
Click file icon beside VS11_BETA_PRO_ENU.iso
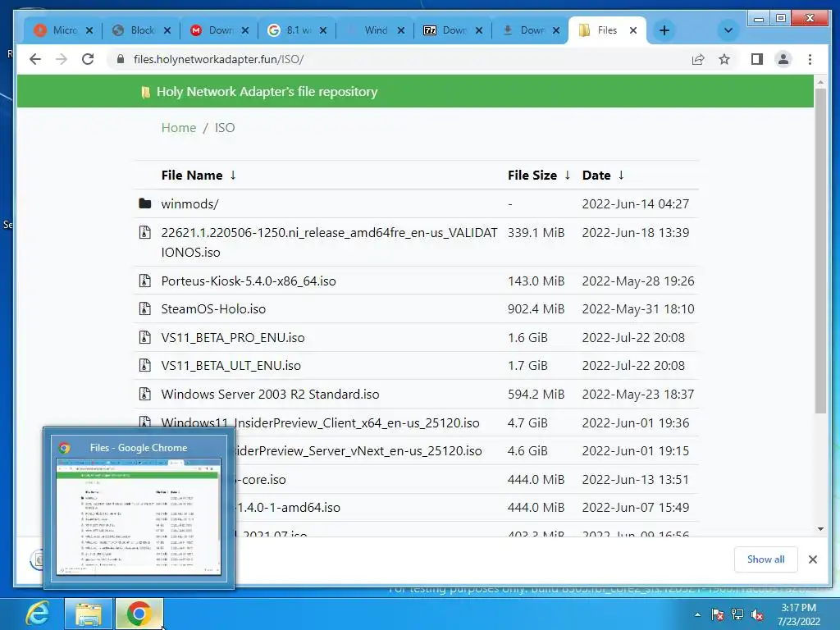[x=144, y=337]
